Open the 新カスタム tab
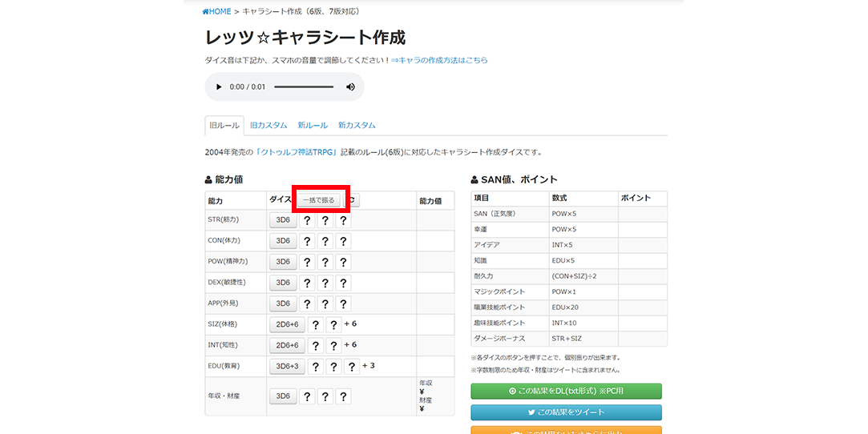The width and height of the screenshot is (868, 434). point(357,126)
